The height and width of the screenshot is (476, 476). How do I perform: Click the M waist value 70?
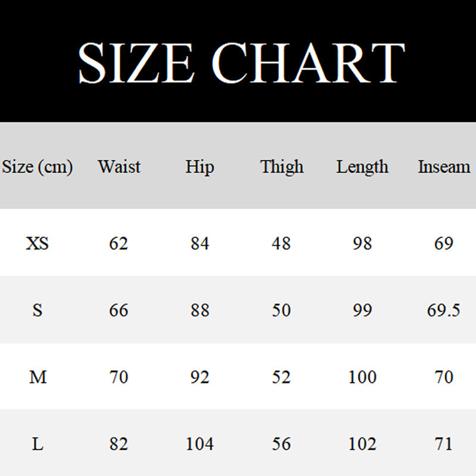click(119, 377)
